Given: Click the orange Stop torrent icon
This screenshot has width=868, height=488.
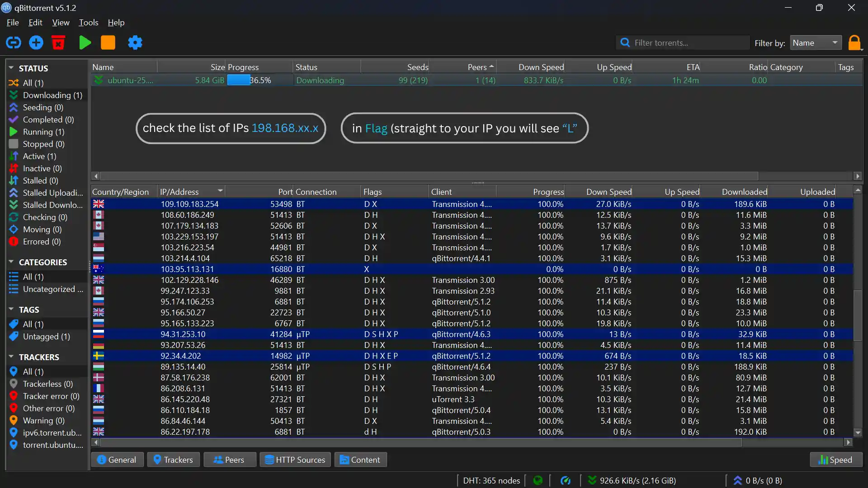Looking at the screenshot, I should click(108, 42).
